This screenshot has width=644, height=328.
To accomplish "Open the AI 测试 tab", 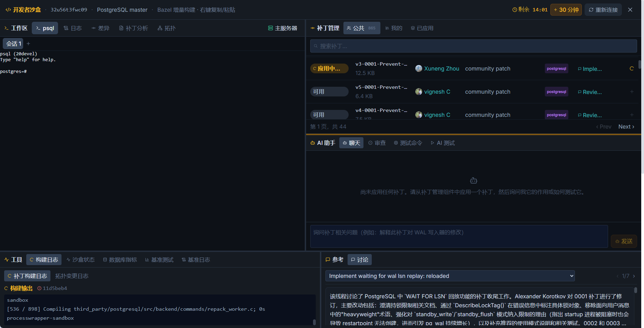I will click(x=443, y=143).
